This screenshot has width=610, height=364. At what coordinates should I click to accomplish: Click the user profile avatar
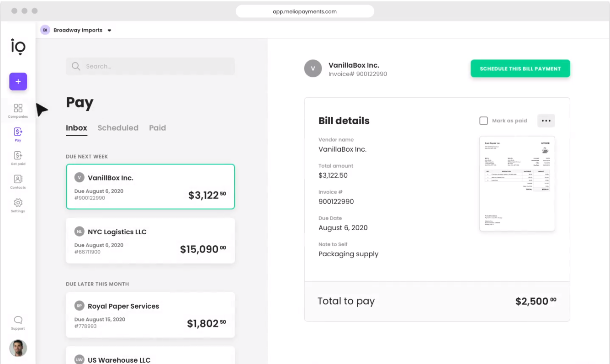(x=18, y=348)
